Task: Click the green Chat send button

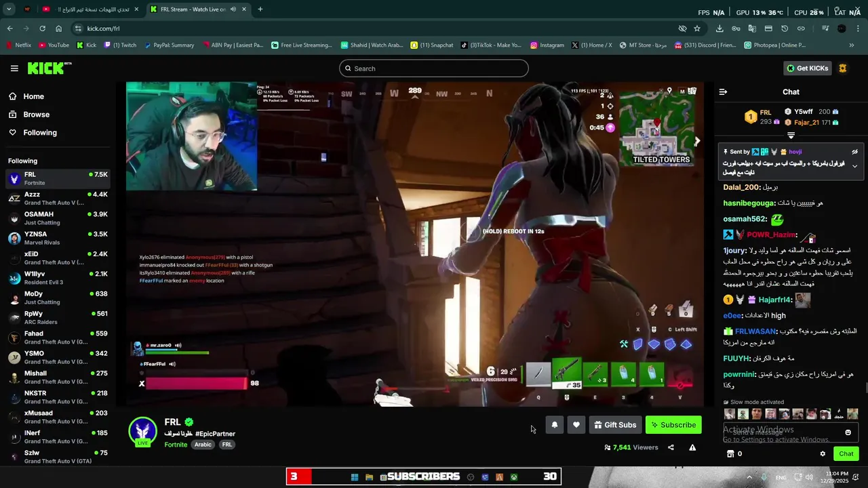Action: tap(846, 454)
